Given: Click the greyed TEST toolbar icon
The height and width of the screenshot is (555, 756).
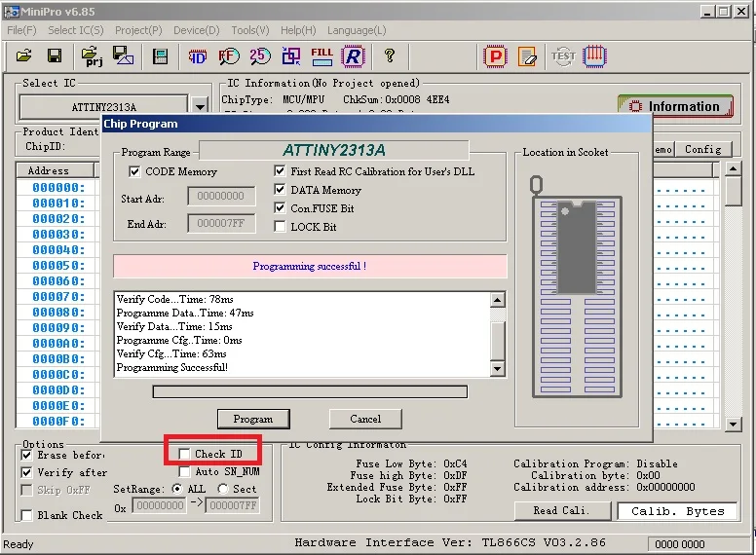Looking at the screenshot, I should [x=563, y=56].
